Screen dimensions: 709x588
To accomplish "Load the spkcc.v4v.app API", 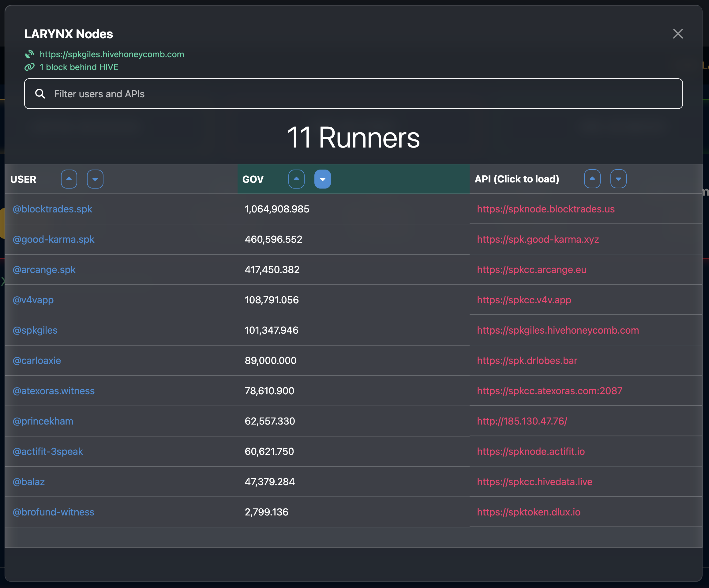I will tap(524, 300).
